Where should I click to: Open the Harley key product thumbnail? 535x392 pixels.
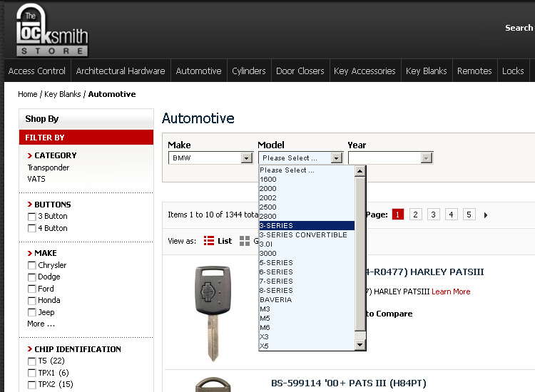tap(213, 314)
